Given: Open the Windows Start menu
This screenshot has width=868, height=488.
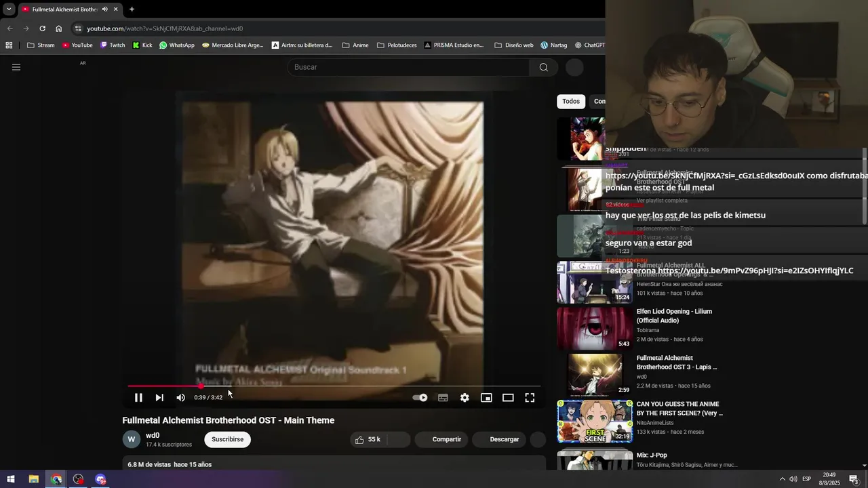Looking at the screenshot, I should [11, 479].
